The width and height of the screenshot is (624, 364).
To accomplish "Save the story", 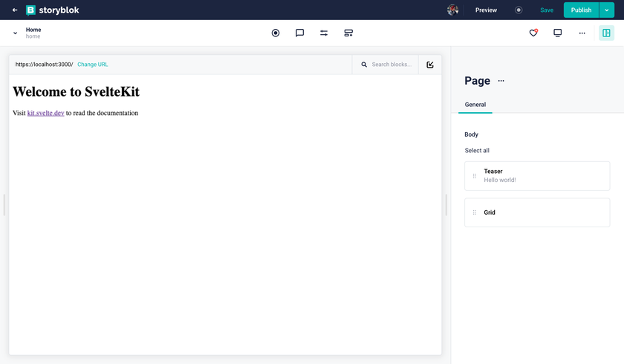I will point(547,10).
